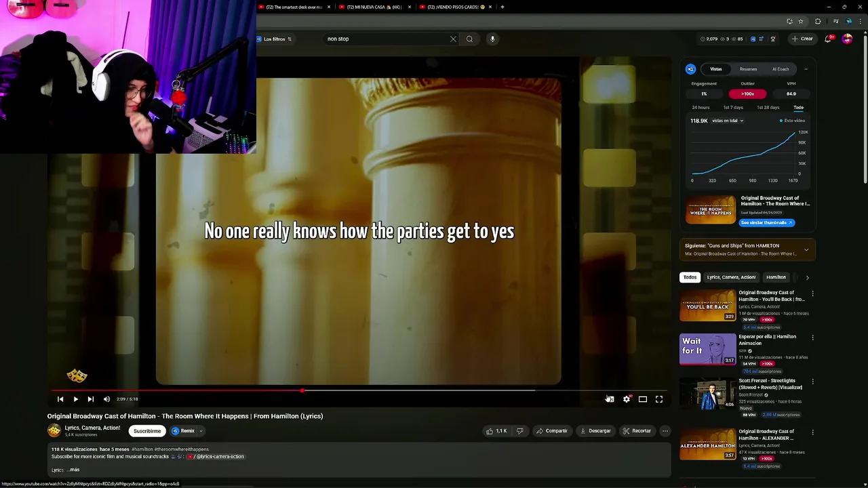Screen dimensions: 868x488
Task: Open the account profile avatar
Action: tap(847, 39)
